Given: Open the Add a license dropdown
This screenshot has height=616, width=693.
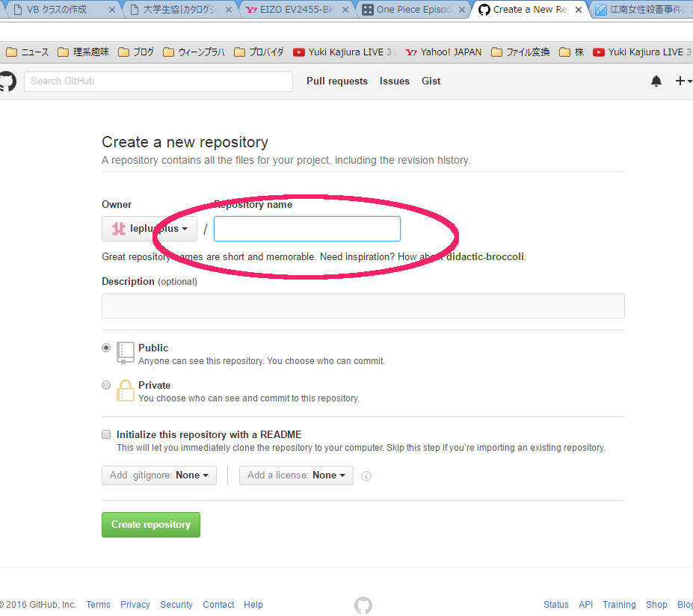Looking at the screenshot, I should click(x=296, y=475).
